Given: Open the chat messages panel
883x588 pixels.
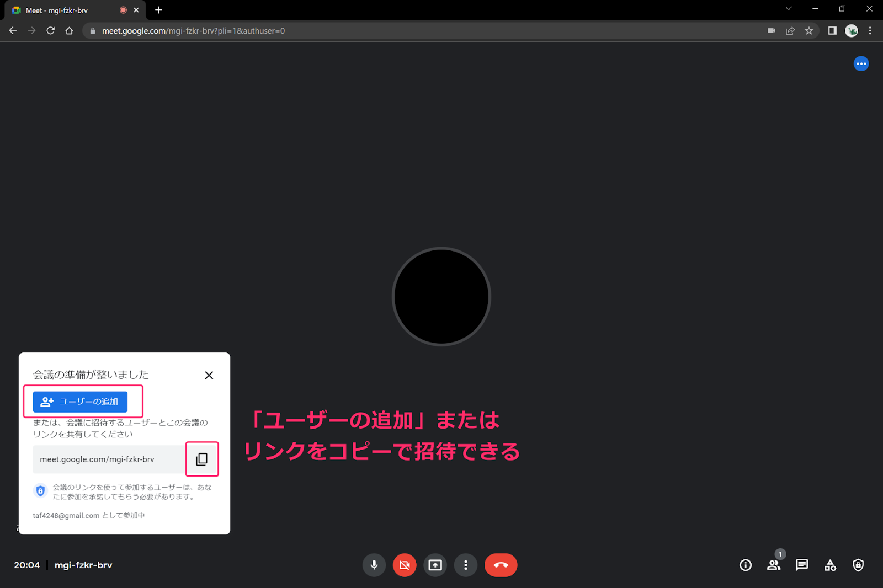Looking at the screenshot, I should (802, 565).
